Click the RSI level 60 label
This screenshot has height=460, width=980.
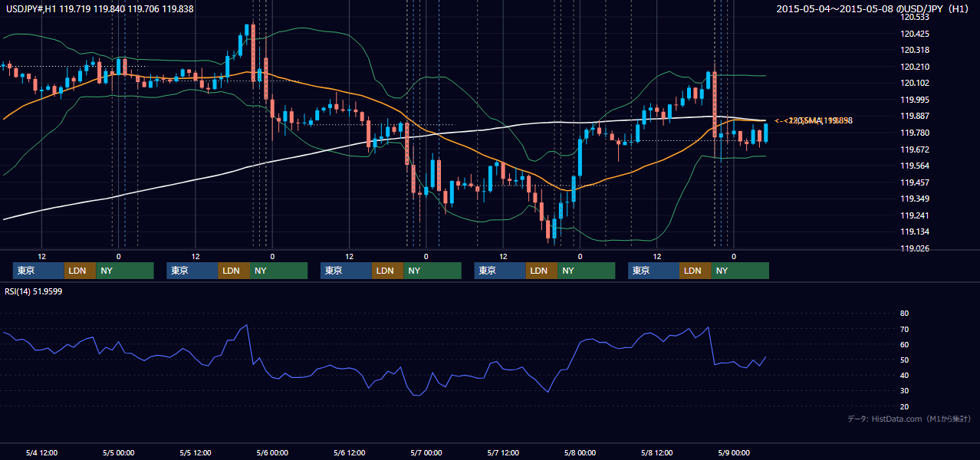904,344
